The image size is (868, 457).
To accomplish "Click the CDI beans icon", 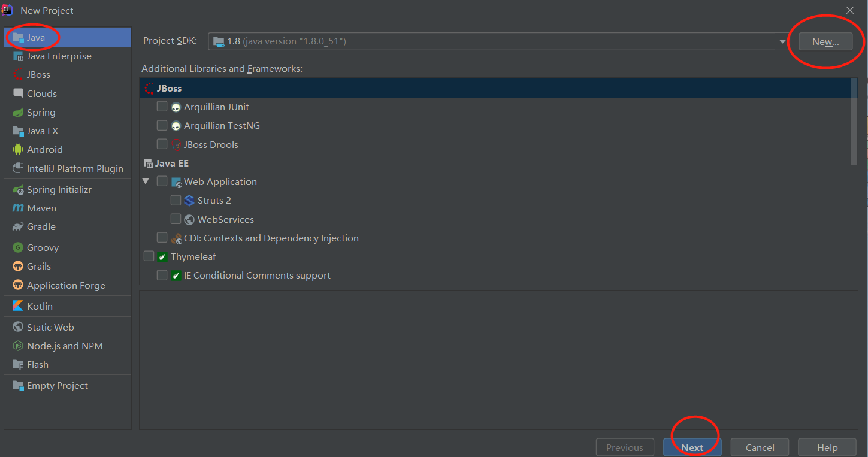I will pos(176,238).
